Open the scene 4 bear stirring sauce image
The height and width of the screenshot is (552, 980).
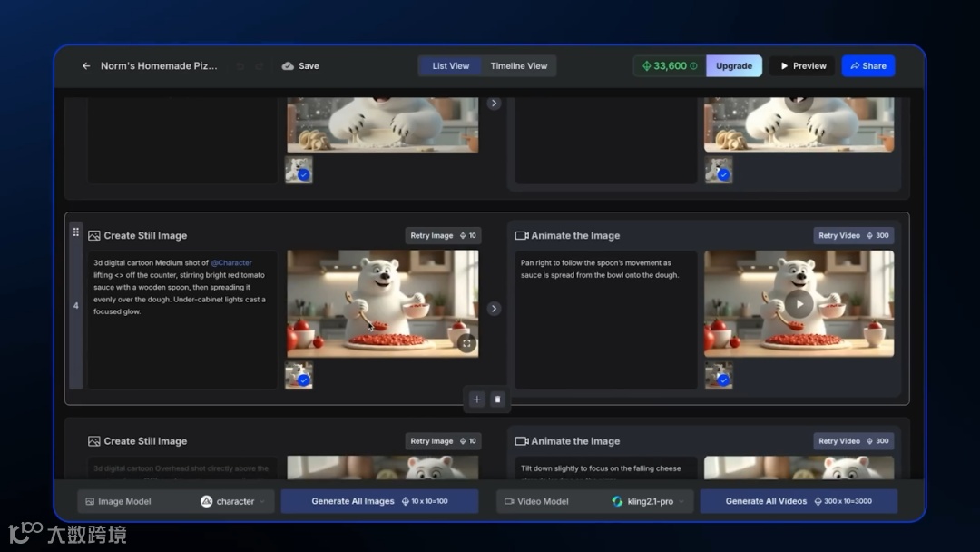coord(383,304)
